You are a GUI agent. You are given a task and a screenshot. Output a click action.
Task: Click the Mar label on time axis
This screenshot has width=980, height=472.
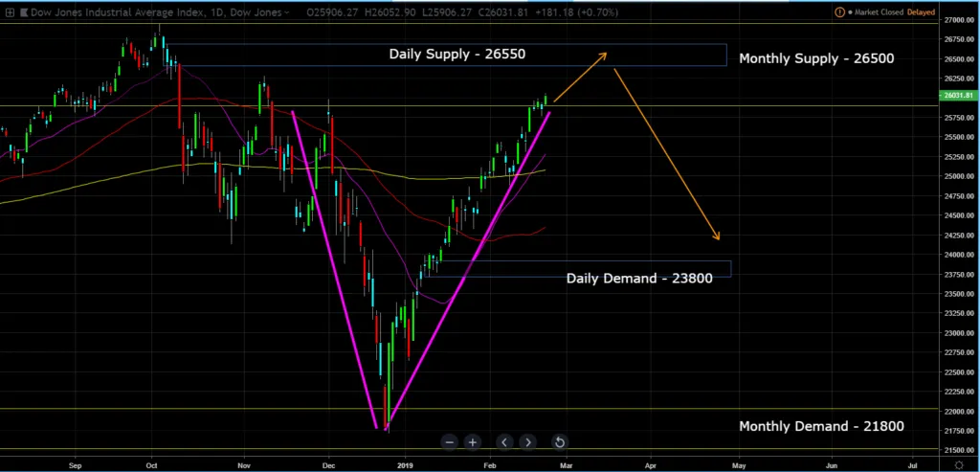[567, 465]
